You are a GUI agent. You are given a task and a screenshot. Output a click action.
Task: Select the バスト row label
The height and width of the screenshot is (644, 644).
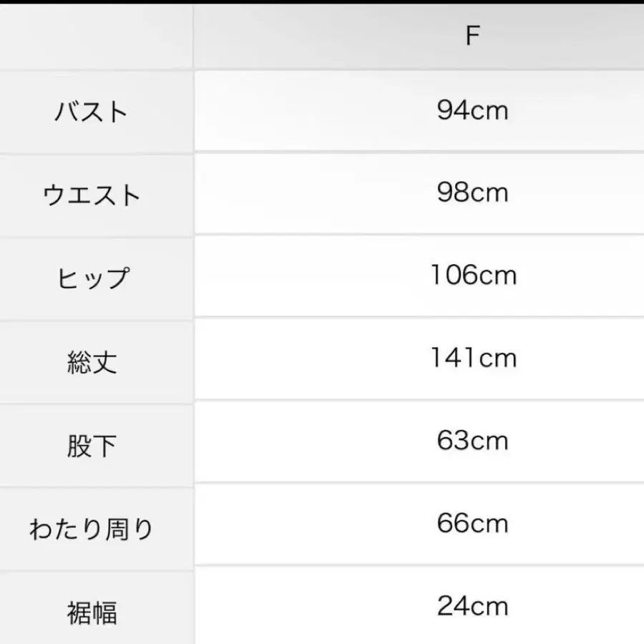[x=92, y=112]
